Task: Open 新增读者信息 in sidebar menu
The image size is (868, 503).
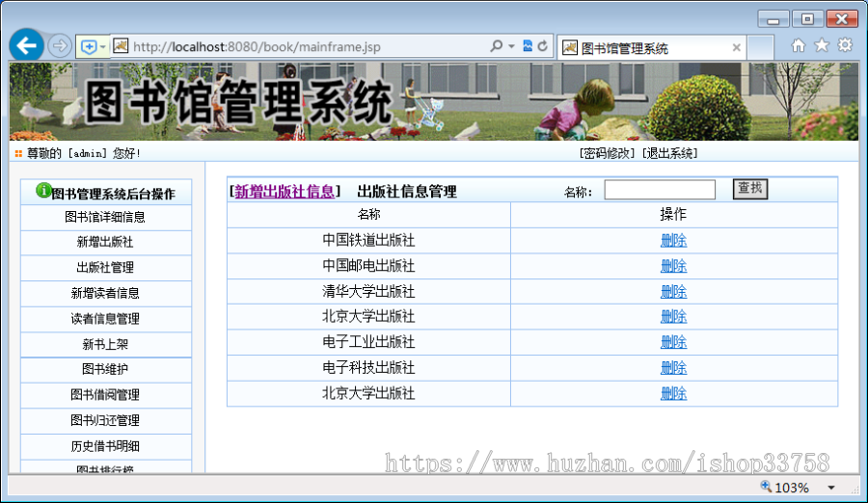Action: tap(105, 293)
